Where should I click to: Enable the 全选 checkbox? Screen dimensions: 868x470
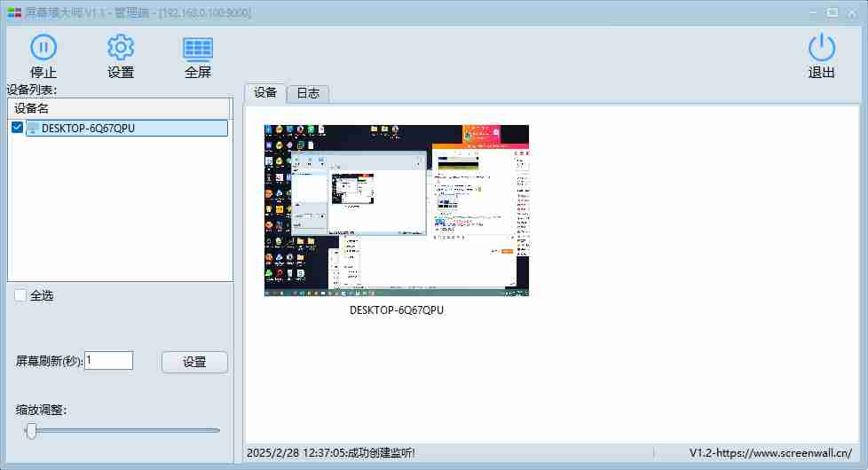[x=20, y=295]
